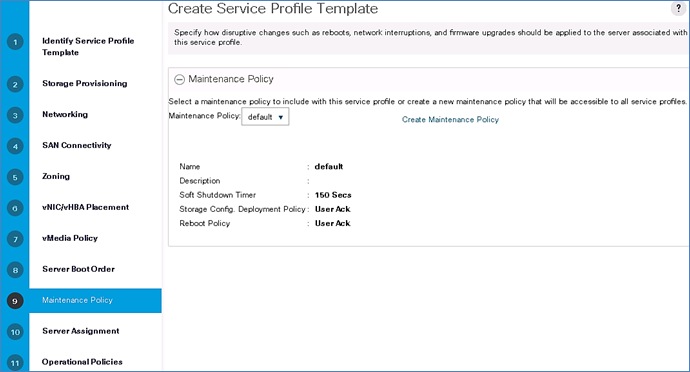The height and width of the screenshot is (372, 690).
Task: Go to Server Boot Order step
Action: point(78,269)
